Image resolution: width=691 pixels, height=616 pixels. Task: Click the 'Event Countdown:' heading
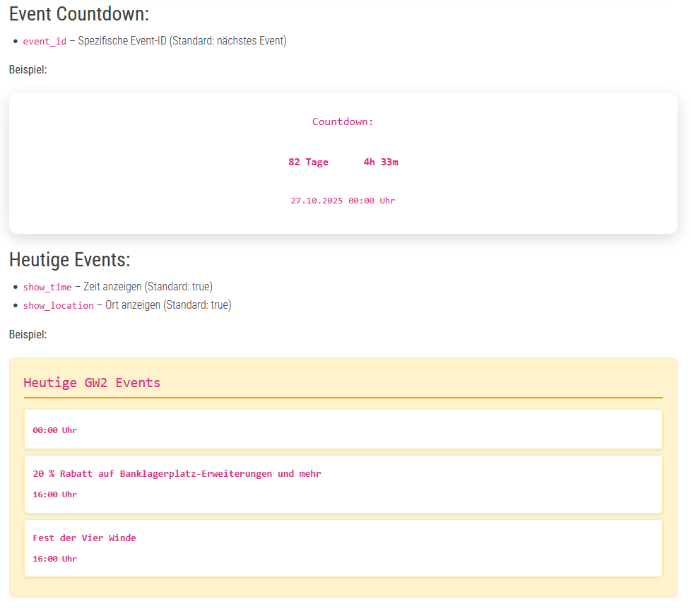[x=79, y=14]
